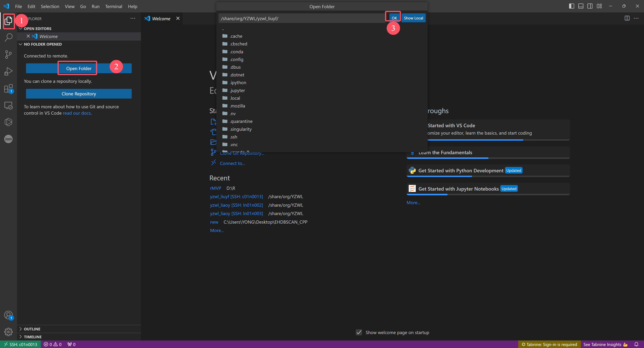This screenshot has width=644, height=348.
Task: Open Run and Debug view
Action: 8,71
